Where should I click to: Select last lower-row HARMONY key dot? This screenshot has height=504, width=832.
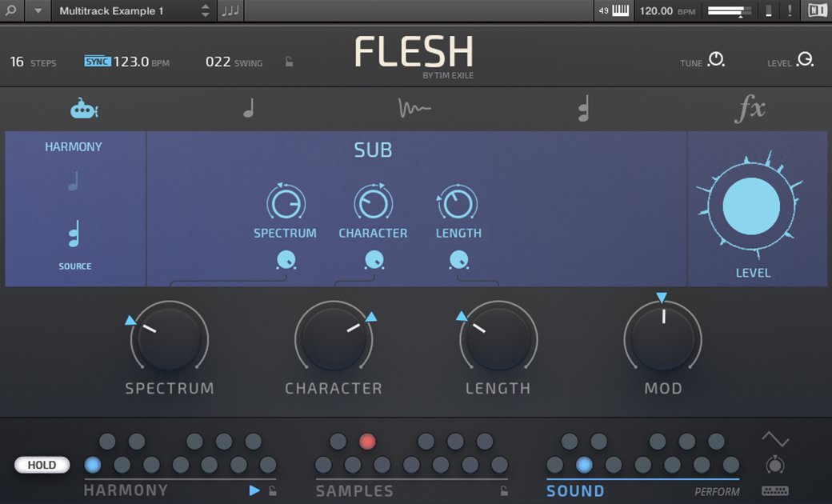point(268,466)
